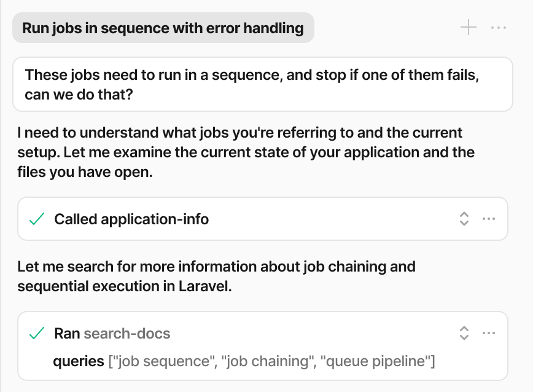Click the 'Run jobs in sequence' title chip

click(x=163, y=28)
